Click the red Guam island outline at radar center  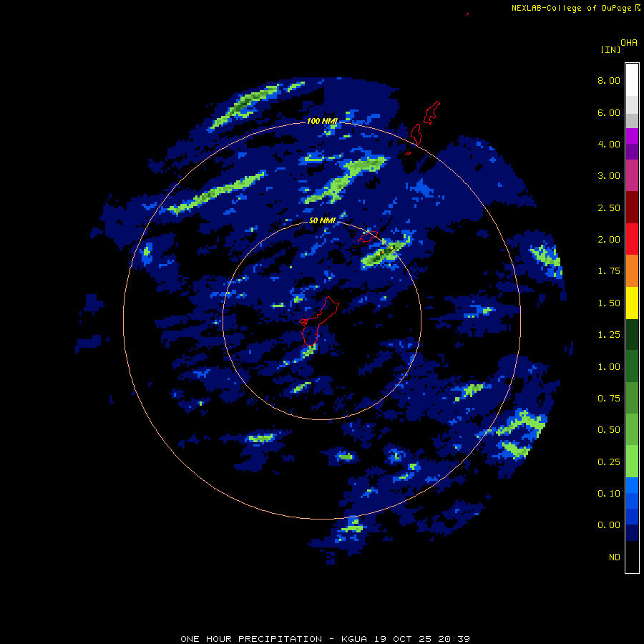[318, 322]
